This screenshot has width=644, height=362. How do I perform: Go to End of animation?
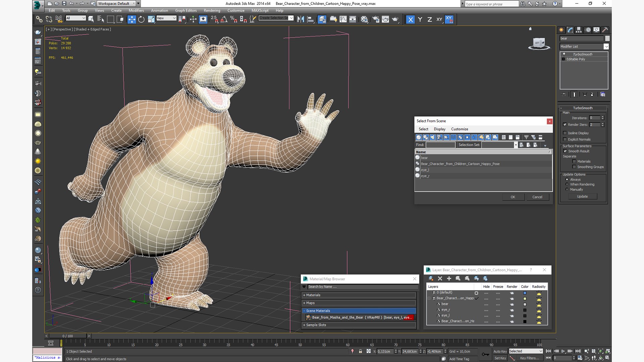578,351
